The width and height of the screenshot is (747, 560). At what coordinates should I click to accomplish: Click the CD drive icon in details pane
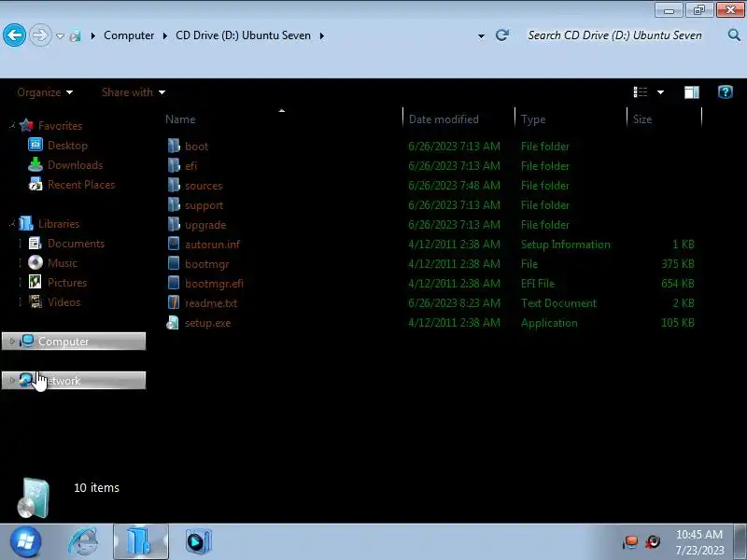[34, 497]
